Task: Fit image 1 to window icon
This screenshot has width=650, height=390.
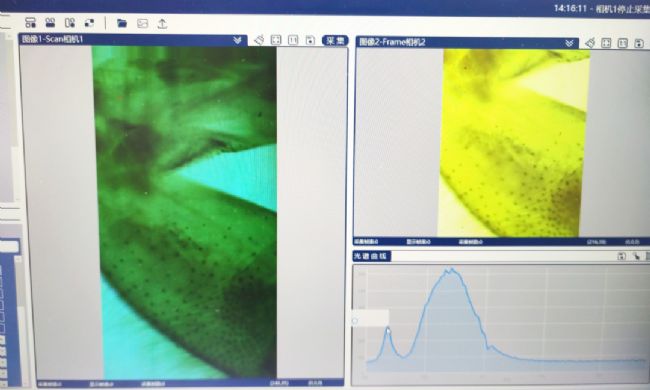Action: [276, 40]
